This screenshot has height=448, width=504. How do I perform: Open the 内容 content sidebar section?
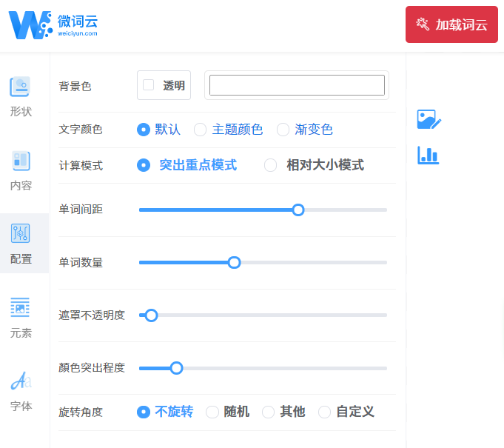coord(21,171)
